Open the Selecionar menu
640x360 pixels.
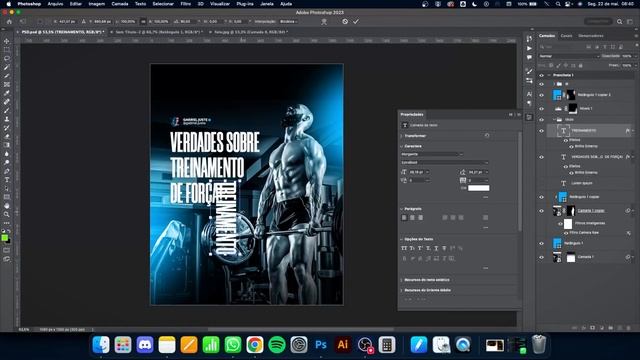click(x=163, y=4)
